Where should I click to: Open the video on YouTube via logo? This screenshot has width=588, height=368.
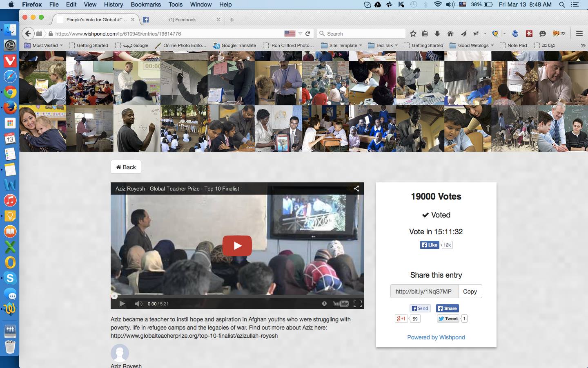tap(341, 304)
